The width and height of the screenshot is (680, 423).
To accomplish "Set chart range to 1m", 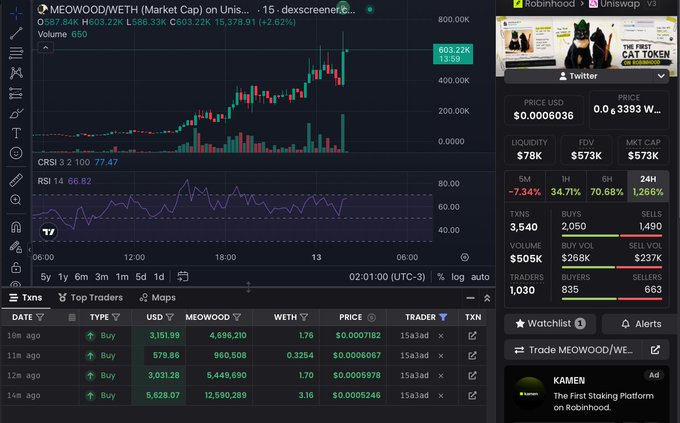I will (x=122, y=277).
